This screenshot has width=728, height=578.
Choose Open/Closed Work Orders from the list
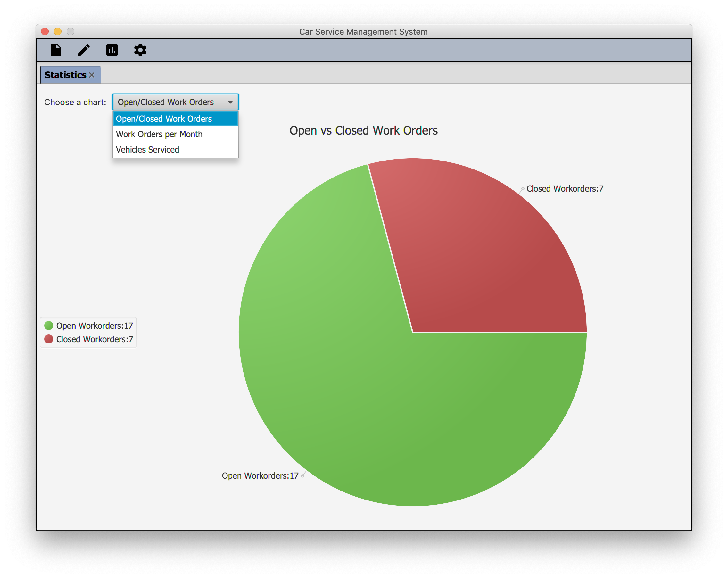click(x=175, y=119)
